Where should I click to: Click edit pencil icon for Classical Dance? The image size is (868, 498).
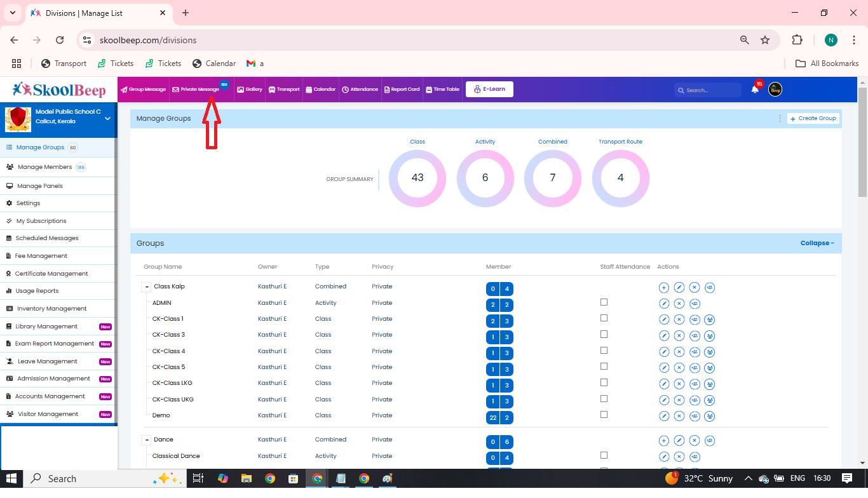[x=664, y=457]
